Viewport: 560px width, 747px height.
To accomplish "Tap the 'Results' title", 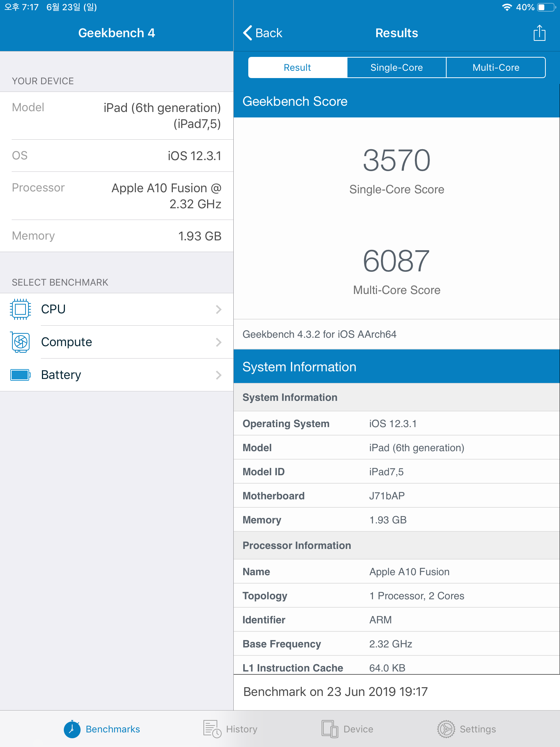I will point(397,33).
